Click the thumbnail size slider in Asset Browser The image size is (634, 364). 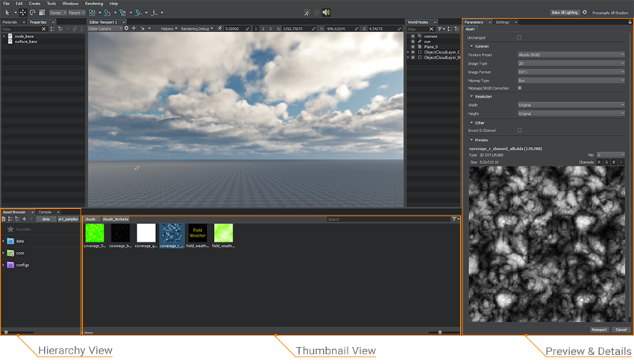[439, 332]
